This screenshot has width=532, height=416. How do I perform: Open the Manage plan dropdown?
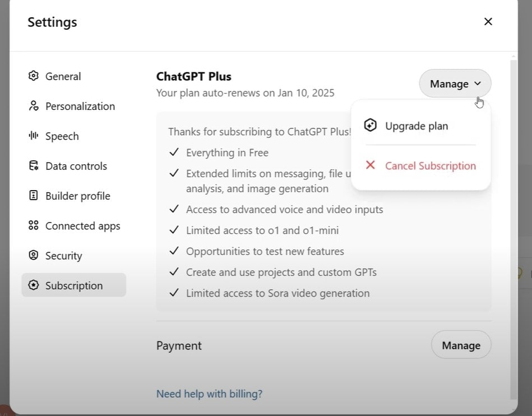(x=455, y=84)
